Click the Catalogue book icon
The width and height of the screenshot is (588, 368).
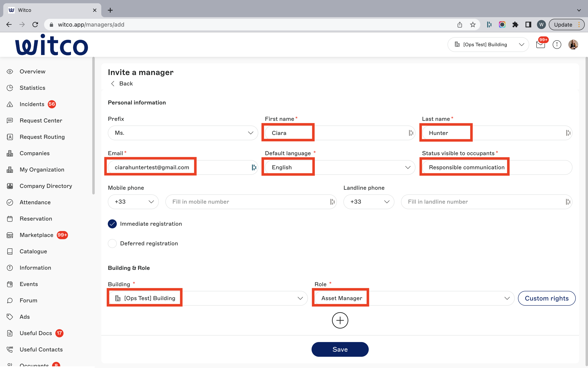pyautogui.click(x=10, y=251)
